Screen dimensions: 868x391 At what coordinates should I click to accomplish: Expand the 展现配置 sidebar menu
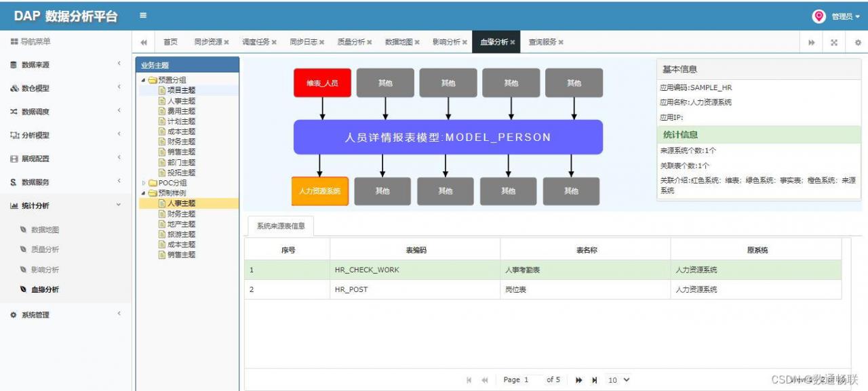(66, 159)
